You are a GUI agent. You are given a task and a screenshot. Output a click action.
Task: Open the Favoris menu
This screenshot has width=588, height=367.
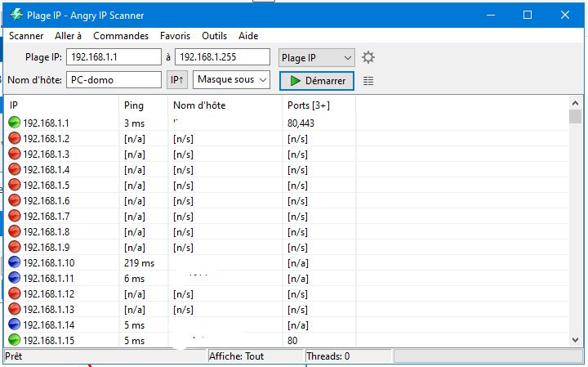(175, 36)
